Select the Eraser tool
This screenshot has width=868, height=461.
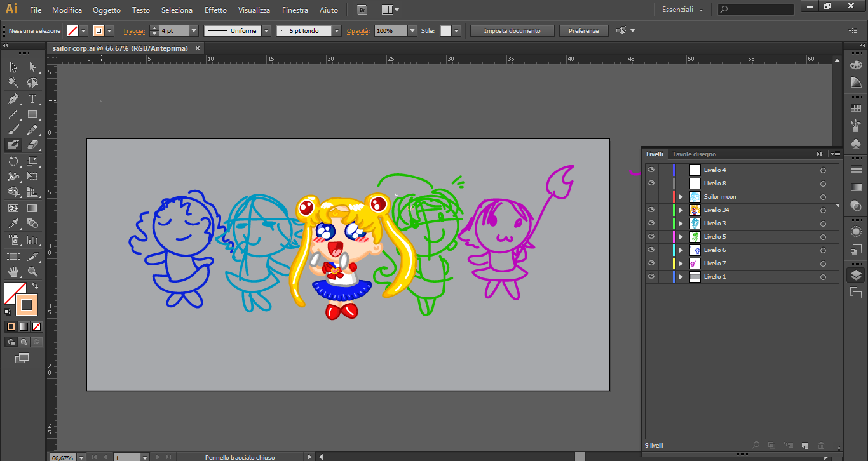pos(32,145)
